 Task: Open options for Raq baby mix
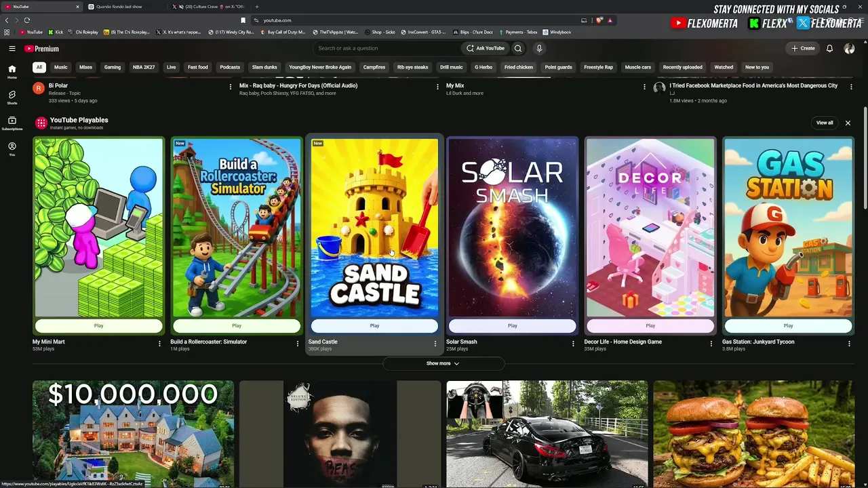click(x=437, y=87)
